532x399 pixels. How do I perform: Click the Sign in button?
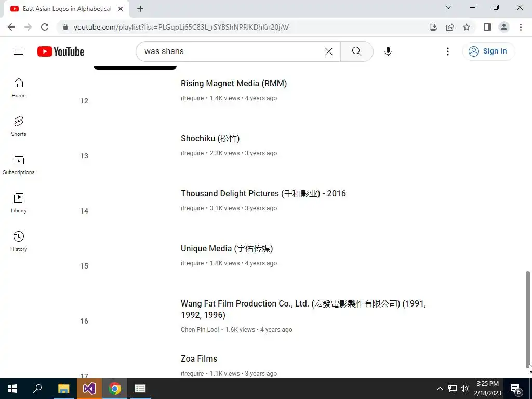(488, 51)
